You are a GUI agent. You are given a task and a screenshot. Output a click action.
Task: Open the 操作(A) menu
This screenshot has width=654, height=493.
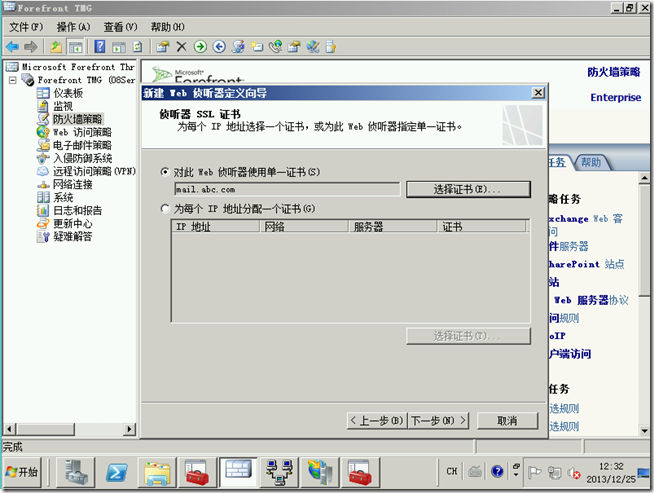(x=73, y=27)
